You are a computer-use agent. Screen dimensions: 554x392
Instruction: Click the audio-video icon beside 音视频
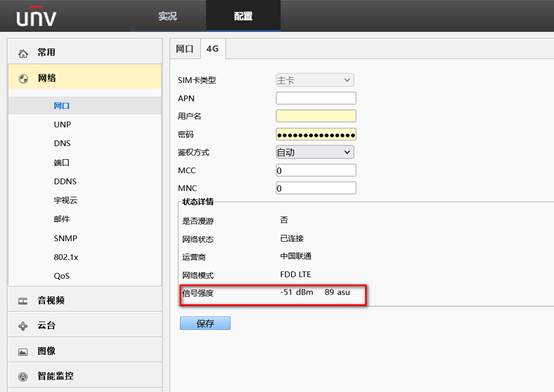pos(23,301)
